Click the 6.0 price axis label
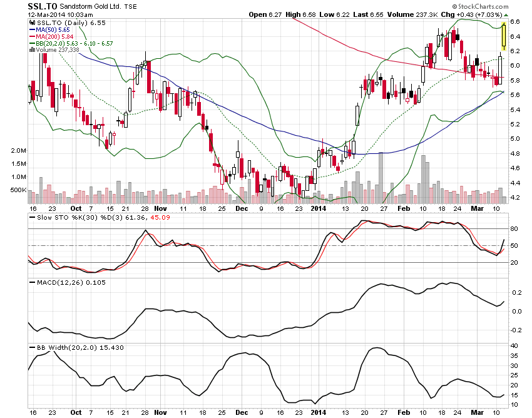Image resolution: width=532 pixels, height=418 pixels. (514, 66)
